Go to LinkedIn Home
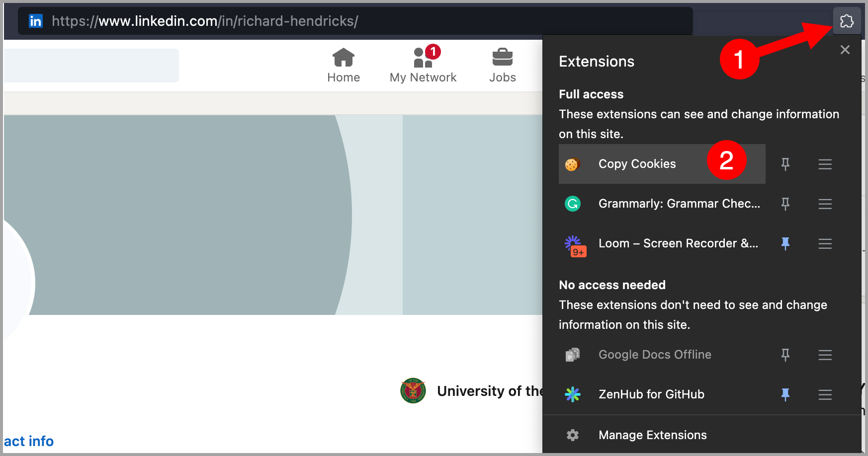The height and width of the screenshot is (456, 868). pos(344,66)
